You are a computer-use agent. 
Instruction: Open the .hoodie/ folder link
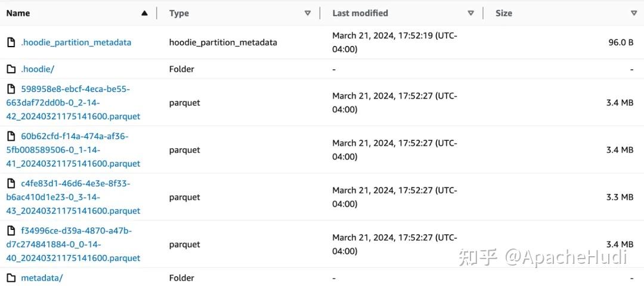pyautogui.click(x=37, y=69)
